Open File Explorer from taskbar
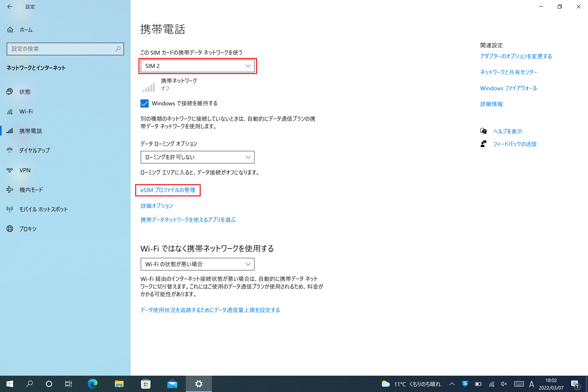 click(119, 384)
